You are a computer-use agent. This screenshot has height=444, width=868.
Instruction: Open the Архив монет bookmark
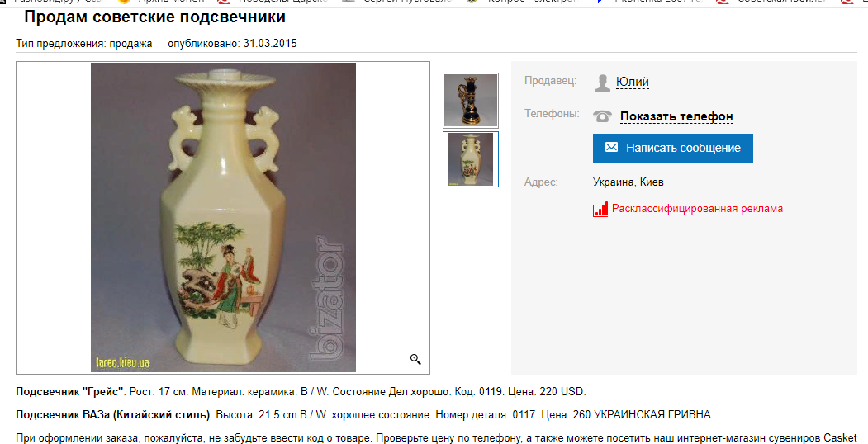pyautogui.click(x=170, y=1)
